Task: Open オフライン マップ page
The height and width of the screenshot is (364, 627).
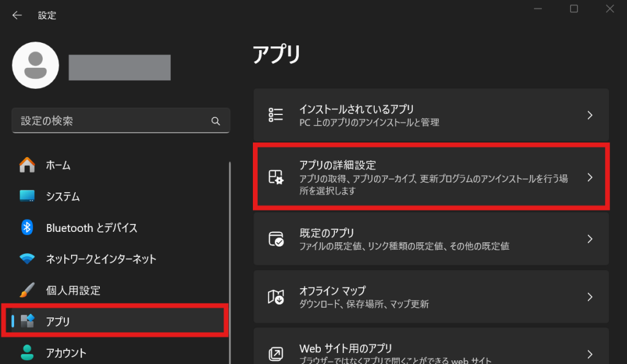Action: pos(431,297)
